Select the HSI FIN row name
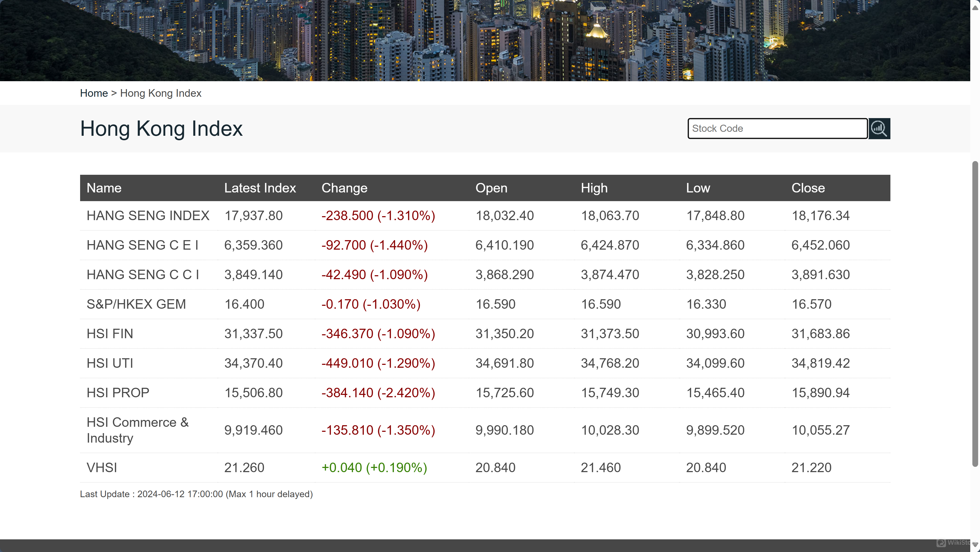This screenshot has height=552, width=980. [110, 334]
